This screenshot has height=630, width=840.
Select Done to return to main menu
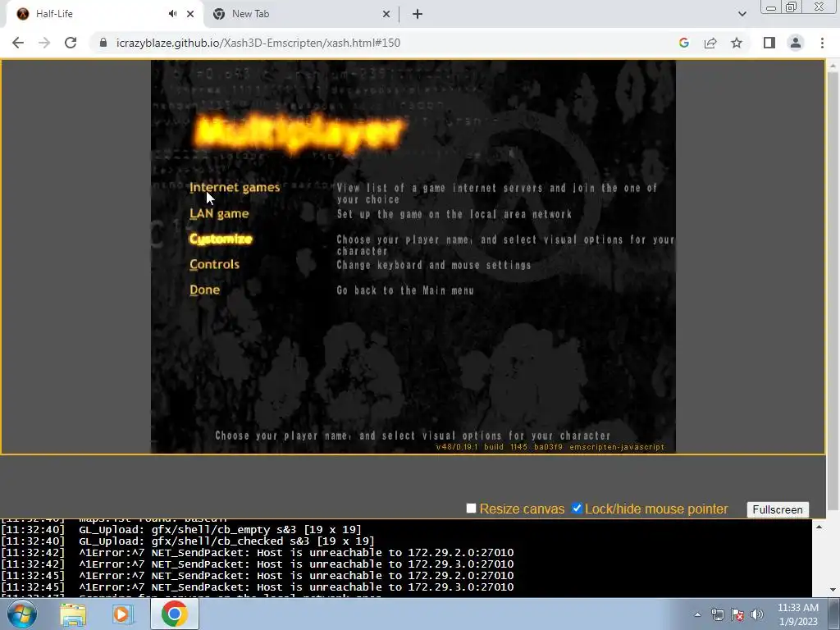[x=204, y=290]
